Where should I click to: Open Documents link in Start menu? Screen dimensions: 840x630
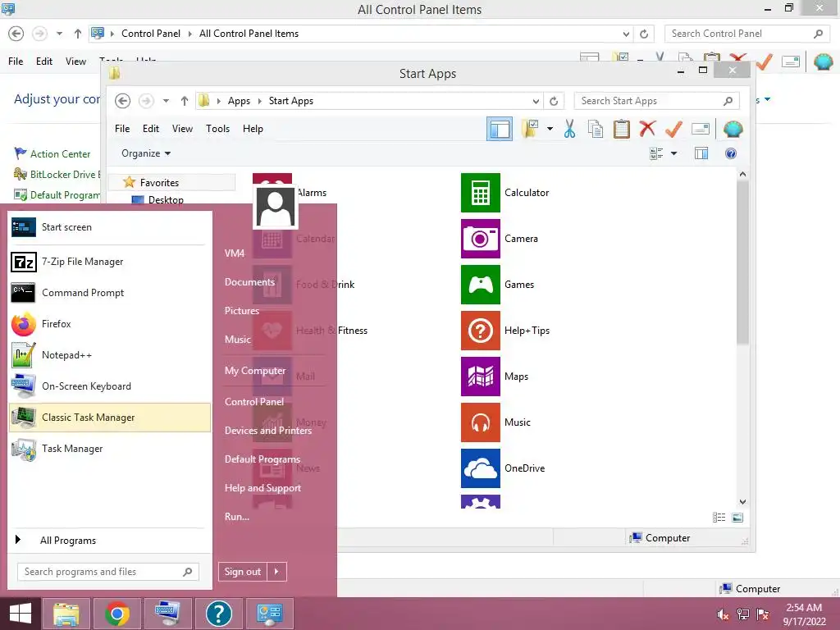tap(249, 282)
